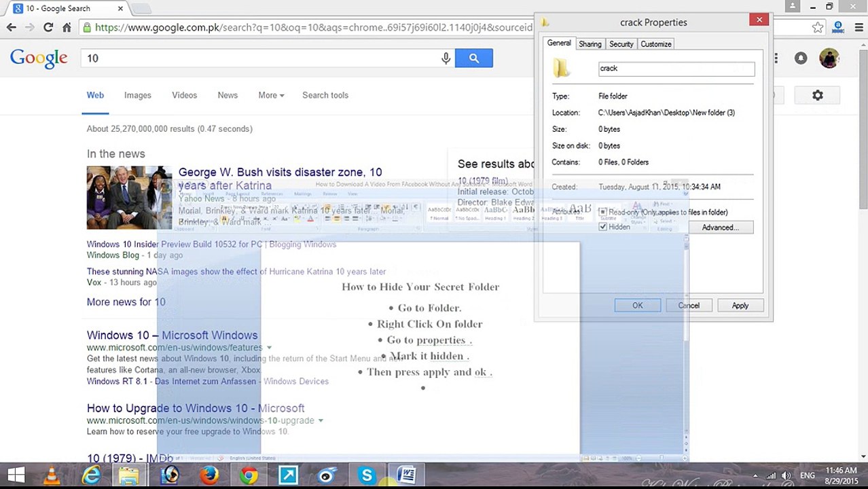Open Google notifications bell

click(x=801, y=58)
